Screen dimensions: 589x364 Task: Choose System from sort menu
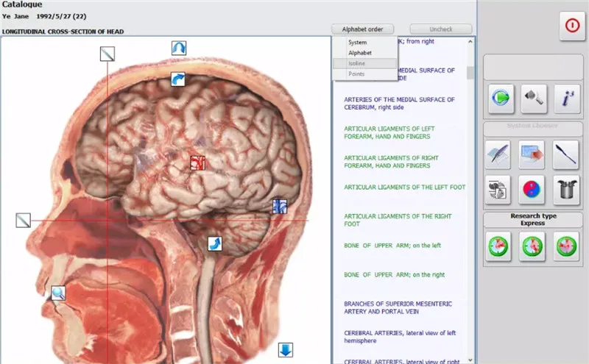click(358, 43)
